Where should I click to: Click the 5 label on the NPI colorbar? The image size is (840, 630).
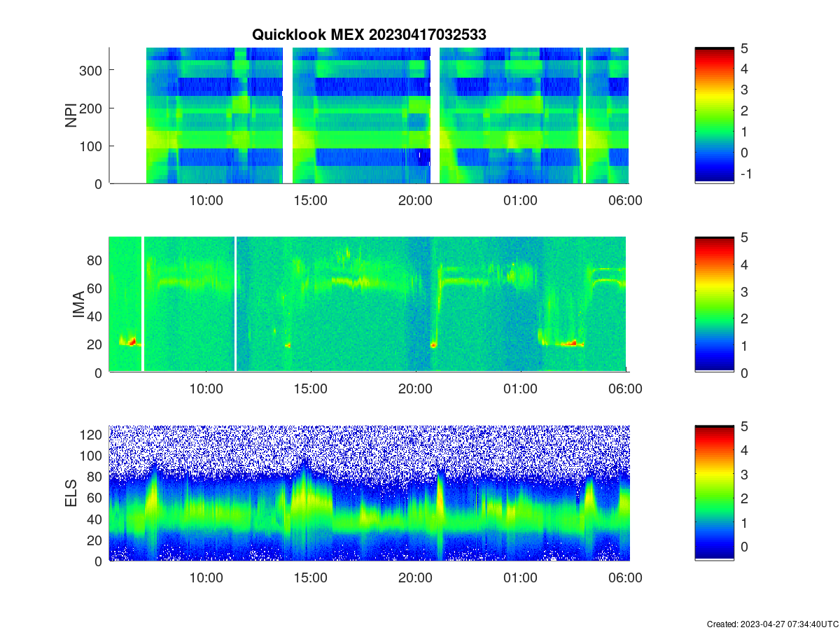coord(744,48)
